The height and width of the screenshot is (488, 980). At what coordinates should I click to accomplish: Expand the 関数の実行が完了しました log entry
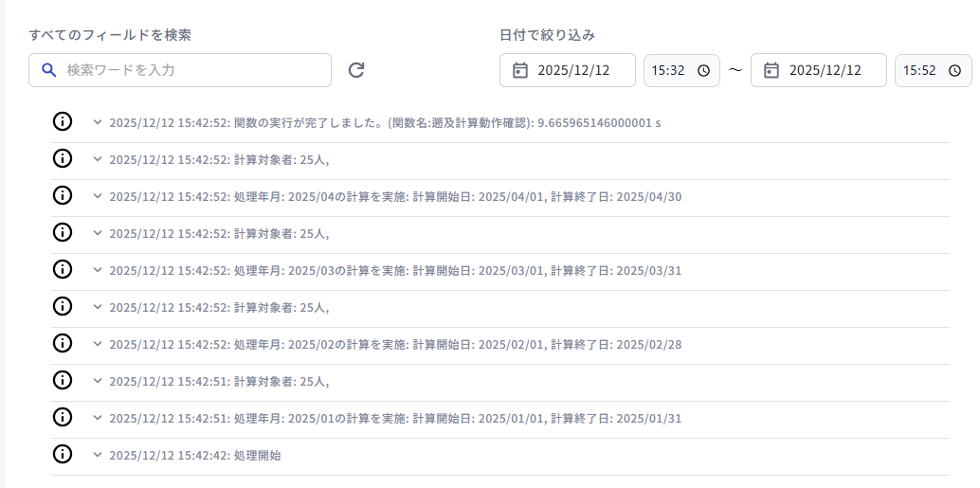(x=97, y=122)
